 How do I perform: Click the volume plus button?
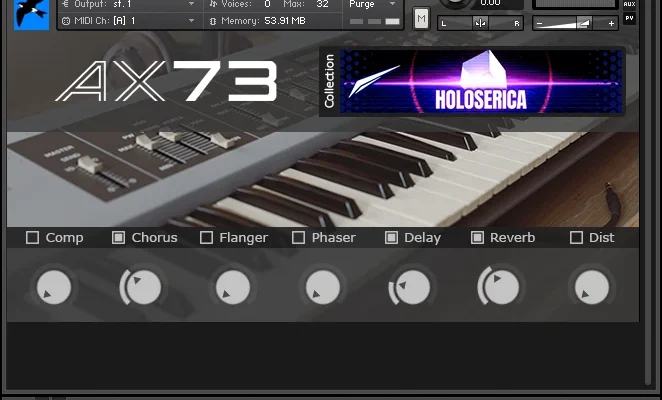611,23
